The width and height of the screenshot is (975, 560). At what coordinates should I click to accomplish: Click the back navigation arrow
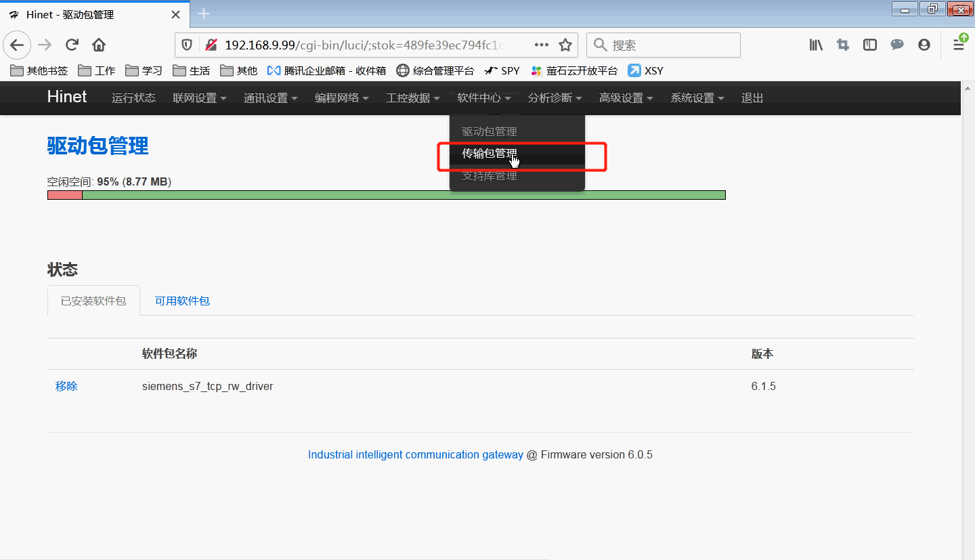(x=17, y=45)
